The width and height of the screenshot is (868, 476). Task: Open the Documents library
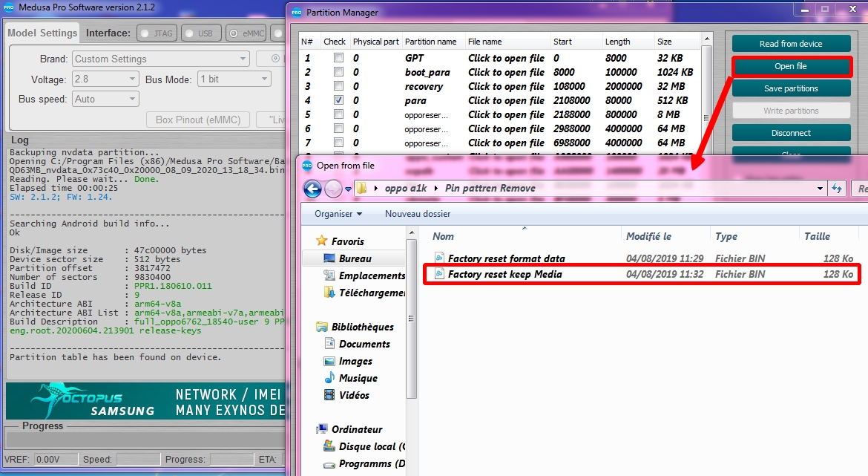364,344
